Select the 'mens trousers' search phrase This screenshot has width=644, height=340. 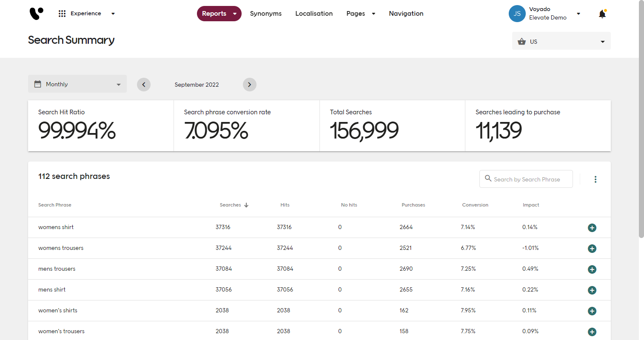click(57, 269)
